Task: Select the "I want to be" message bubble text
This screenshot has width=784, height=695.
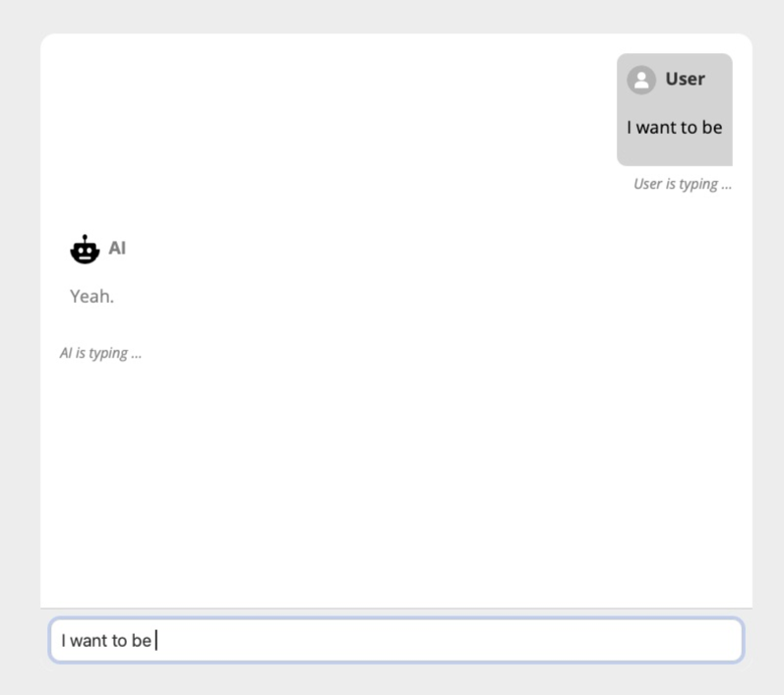Action: point(674,128)
